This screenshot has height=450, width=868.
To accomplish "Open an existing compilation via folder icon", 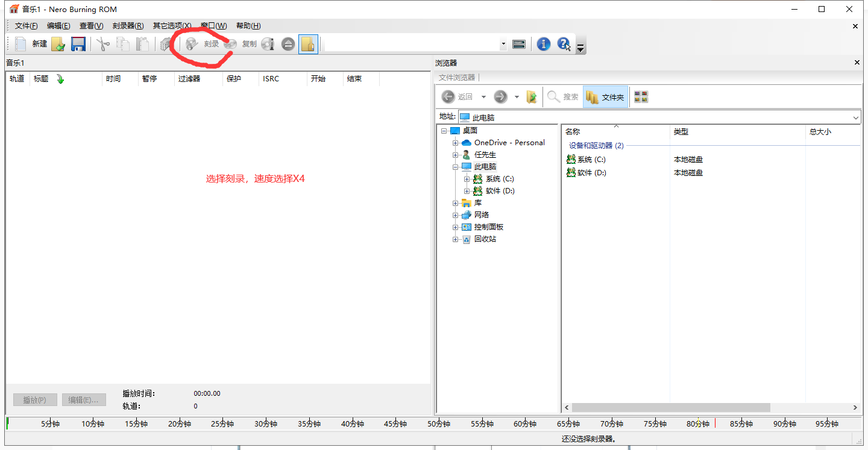I will point(58,44).
